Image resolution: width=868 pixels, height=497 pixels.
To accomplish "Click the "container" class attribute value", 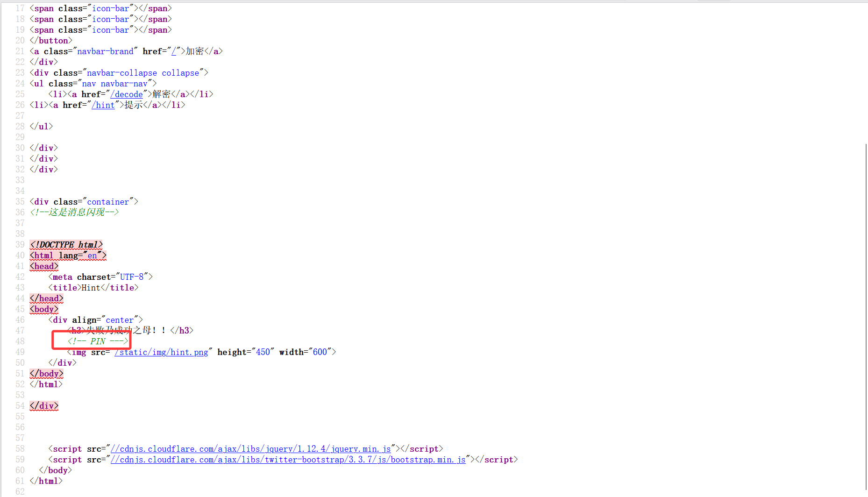I will [108, 202].
